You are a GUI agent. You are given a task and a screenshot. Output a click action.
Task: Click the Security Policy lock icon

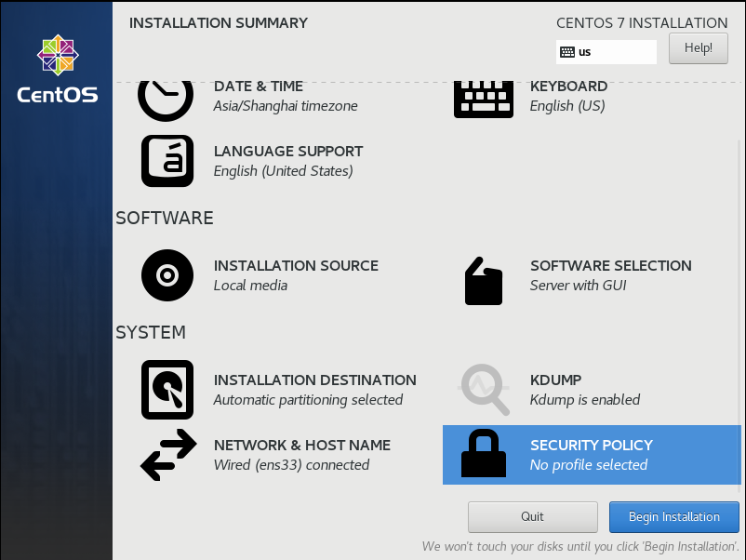[x=484, y=453]
